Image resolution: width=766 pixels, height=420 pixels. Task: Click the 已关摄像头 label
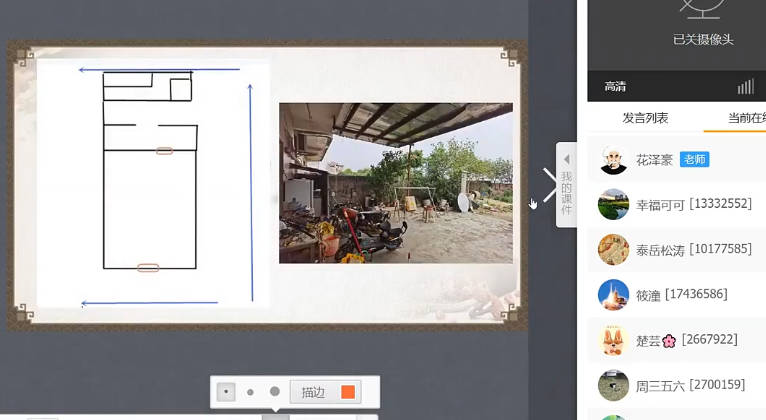[x=703, y=40]
